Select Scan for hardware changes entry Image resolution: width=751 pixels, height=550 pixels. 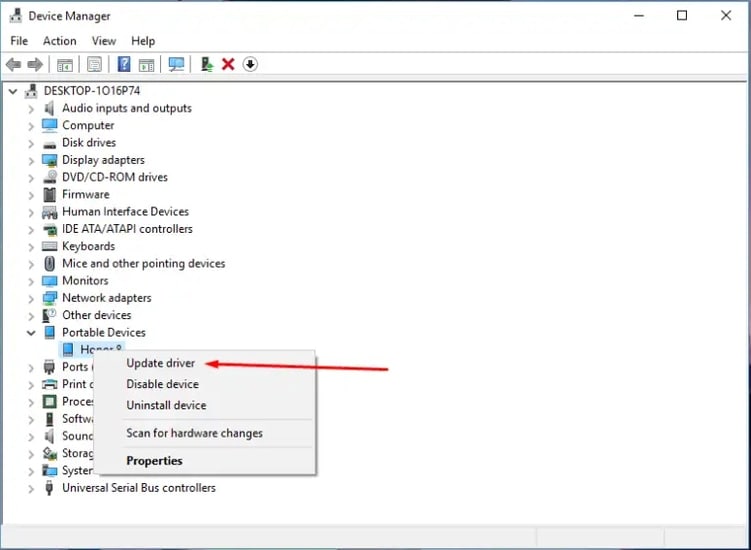tap(194, 433)
